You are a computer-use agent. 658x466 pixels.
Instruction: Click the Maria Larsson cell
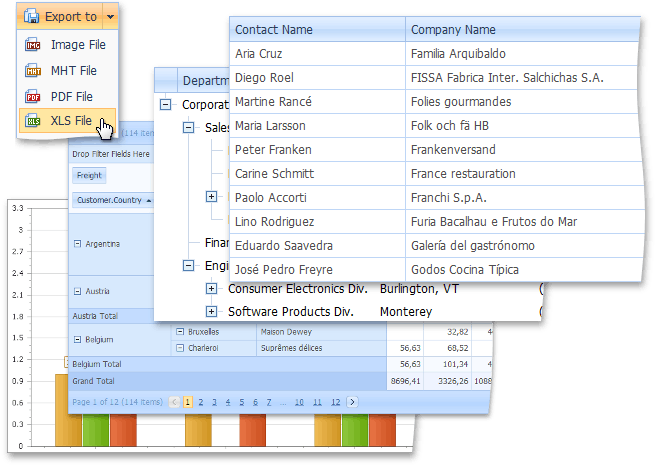[318, 126]
